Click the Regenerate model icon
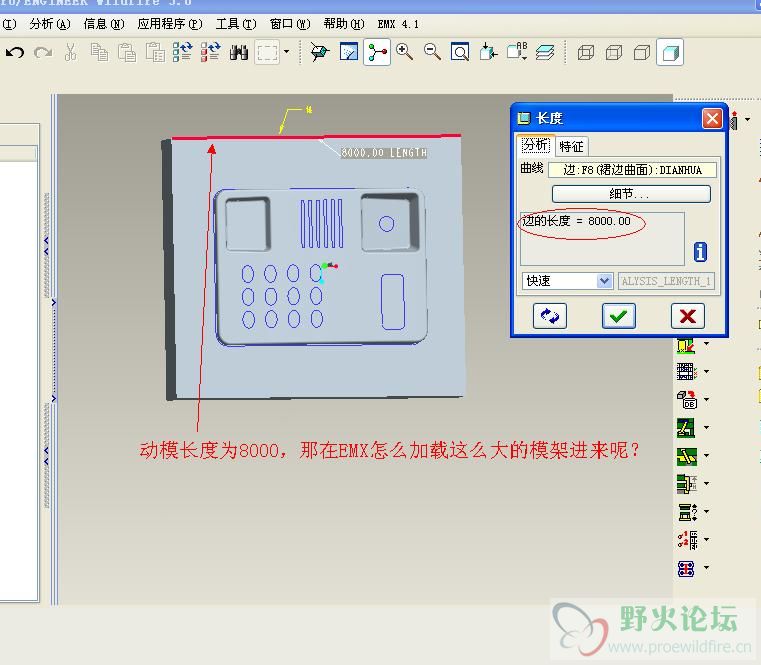 click(x=182, y=52)
